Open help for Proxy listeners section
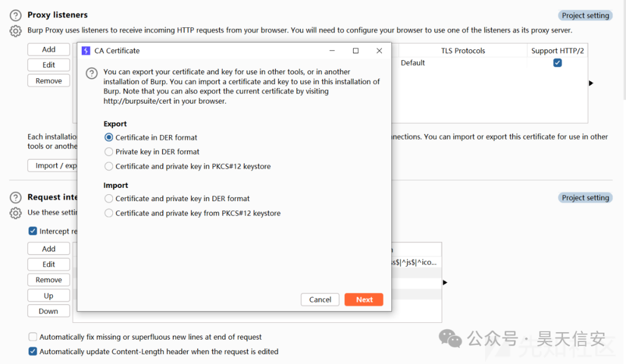Viewport: 626px width, 364px height. (x=15, y=15)
